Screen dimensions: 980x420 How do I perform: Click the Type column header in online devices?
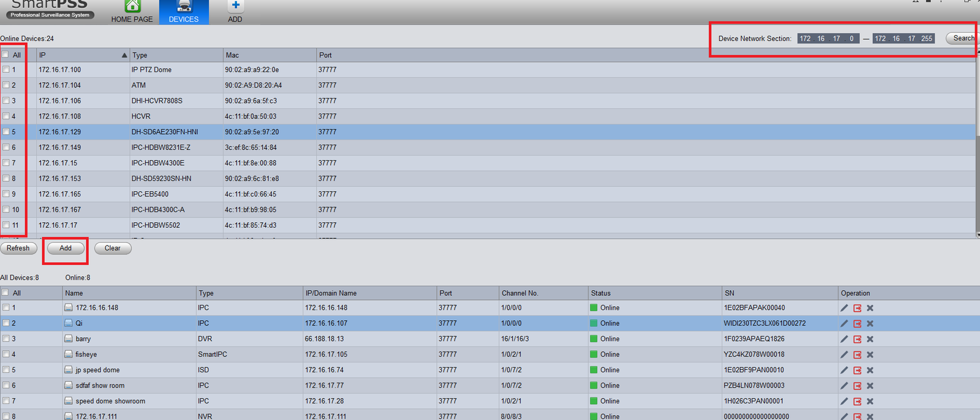coord(176,55)
